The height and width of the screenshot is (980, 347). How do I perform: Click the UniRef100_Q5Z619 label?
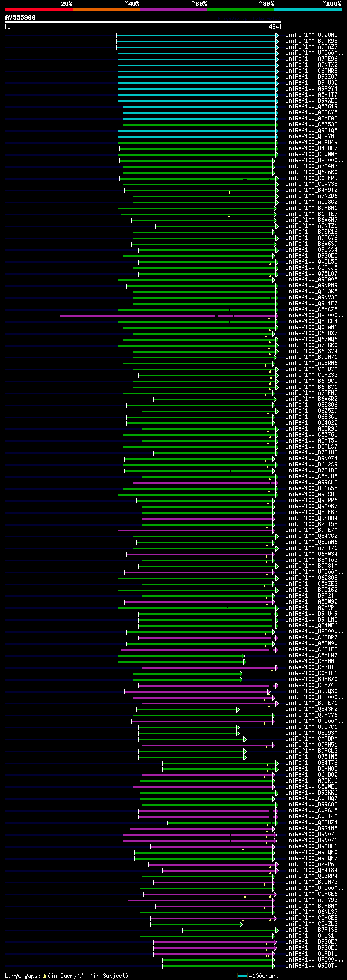tap(311, 106)
